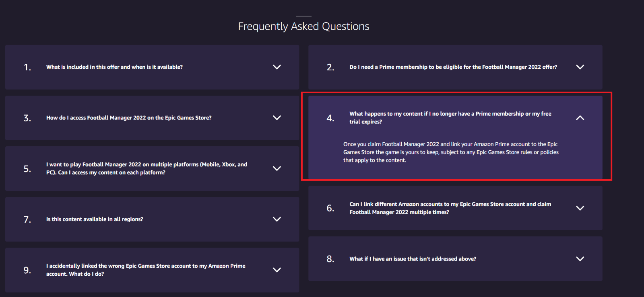The image size is (644, 297).
Task: Expand chevron for content available in regions
Action: [277, 219]
